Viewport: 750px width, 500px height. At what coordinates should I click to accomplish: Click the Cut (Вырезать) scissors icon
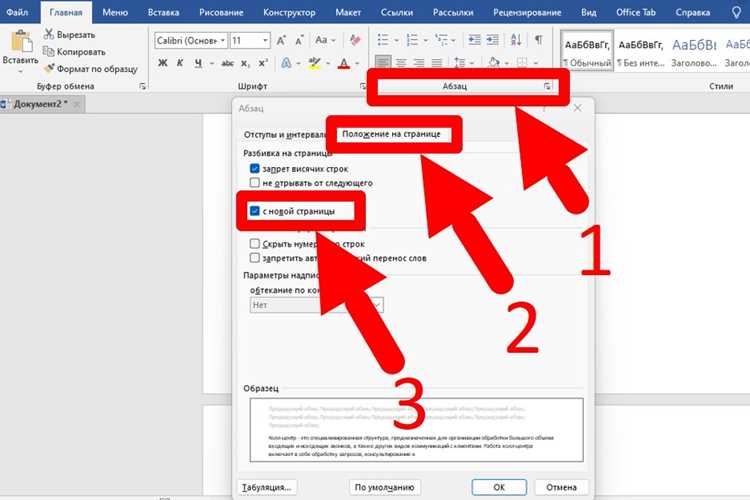pos(48,34)
